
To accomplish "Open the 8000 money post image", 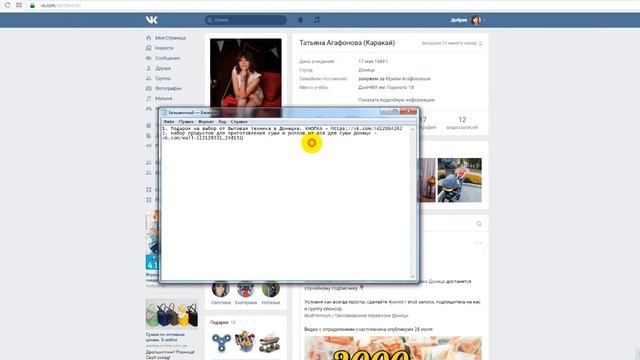I will point(393,348).
